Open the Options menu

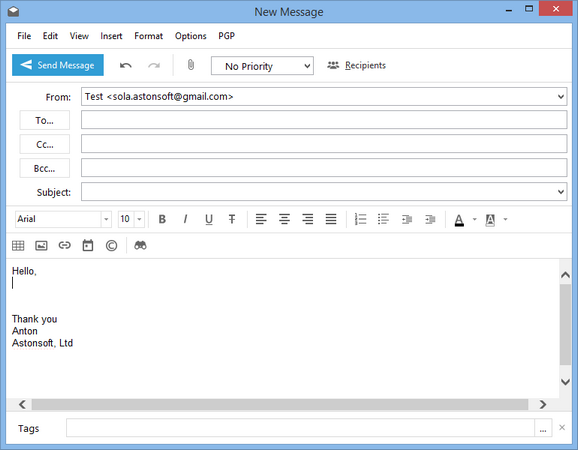(x=191, y=36)
